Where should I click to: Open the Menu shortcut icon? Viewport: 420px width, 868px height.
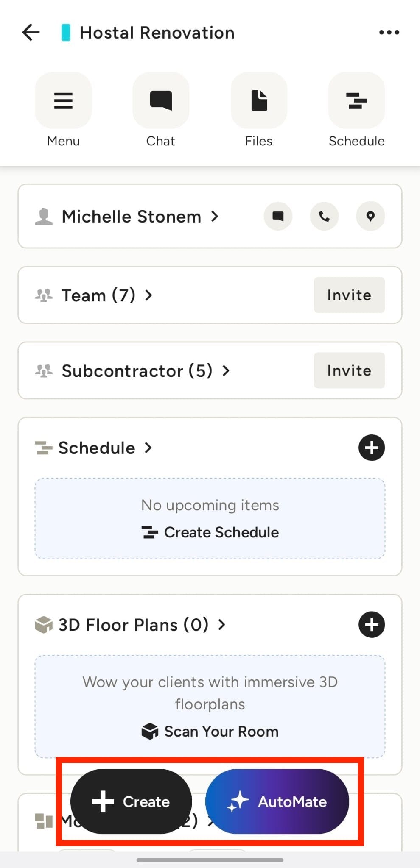63,101
